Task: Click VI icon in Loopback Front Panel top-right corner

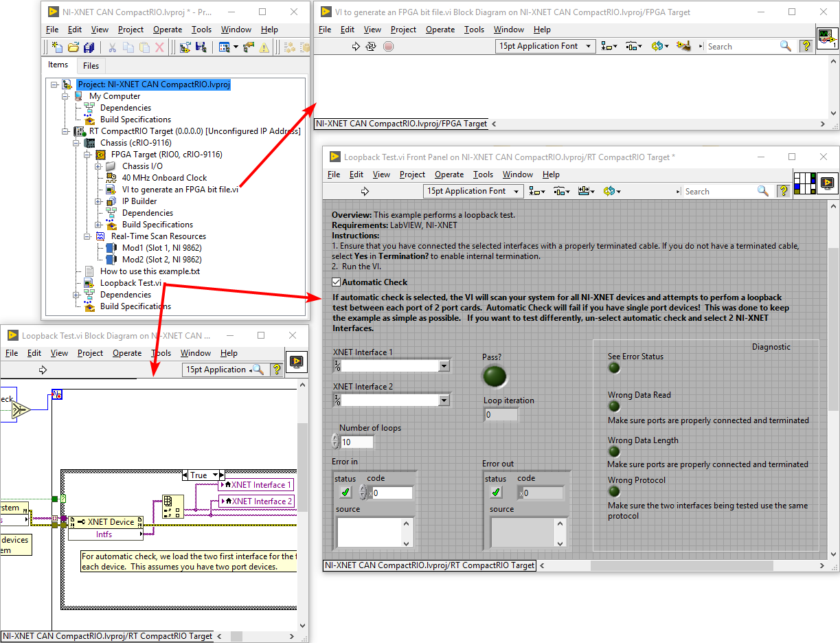Action: click(827, 183)
